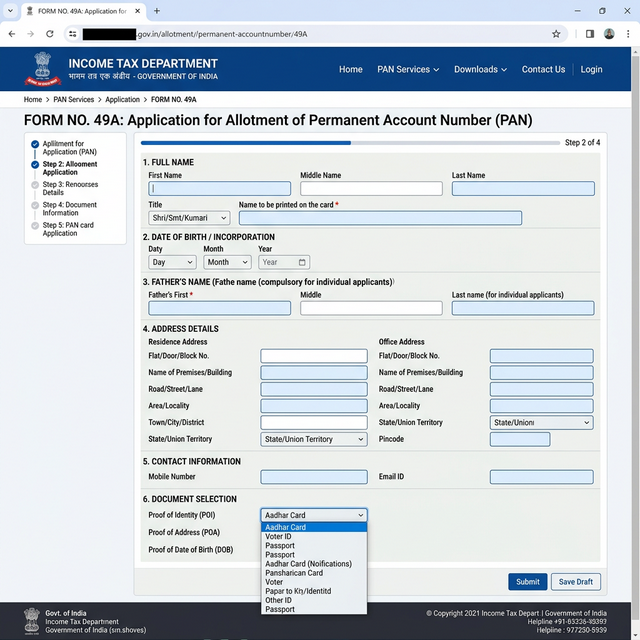Screen dimensions: 640x640
Task: Open the Title Shri/Smt/Kumari dropdown
Action: [189, 218]
